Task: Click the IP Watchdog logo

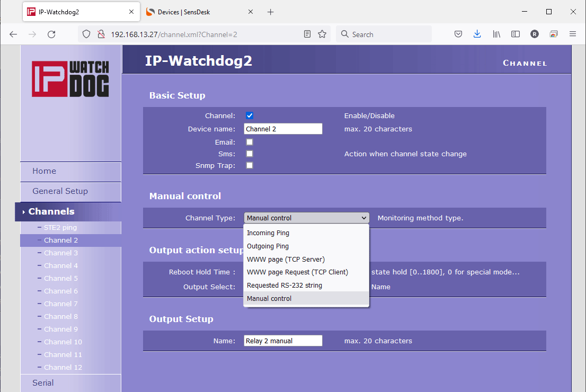Action: [70, 79]
